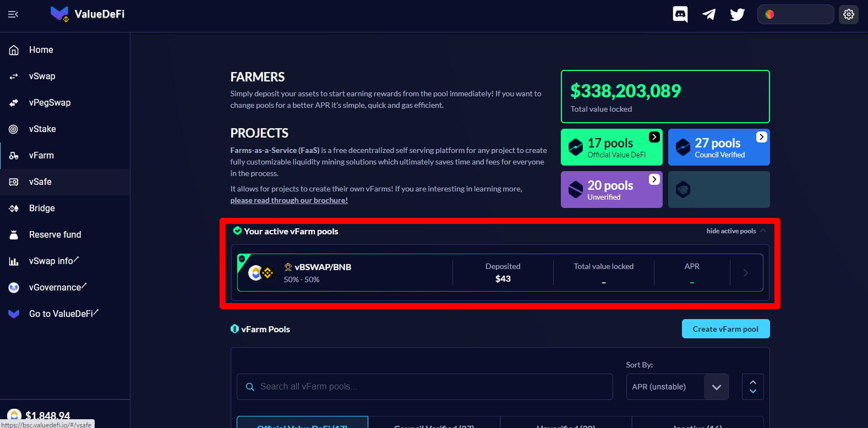Viewport: 868px width, 428px height.
Task: Open the settings gear icon
Action: click(849, 14)
